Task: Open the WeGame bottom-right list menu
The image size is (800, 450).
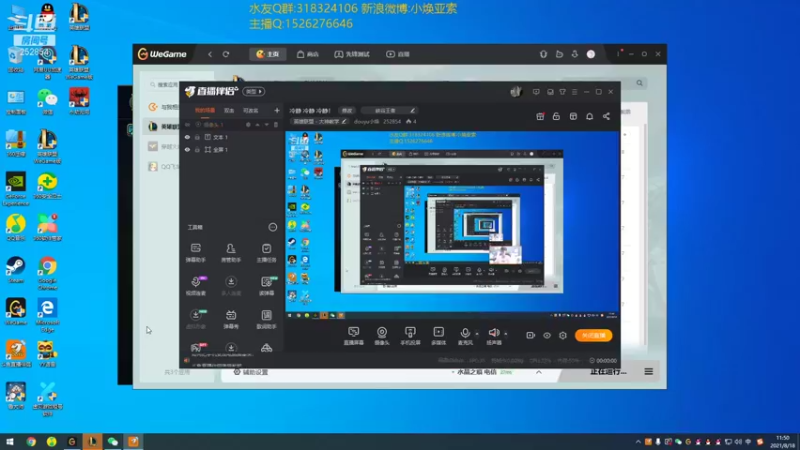Action: [648, 371]
